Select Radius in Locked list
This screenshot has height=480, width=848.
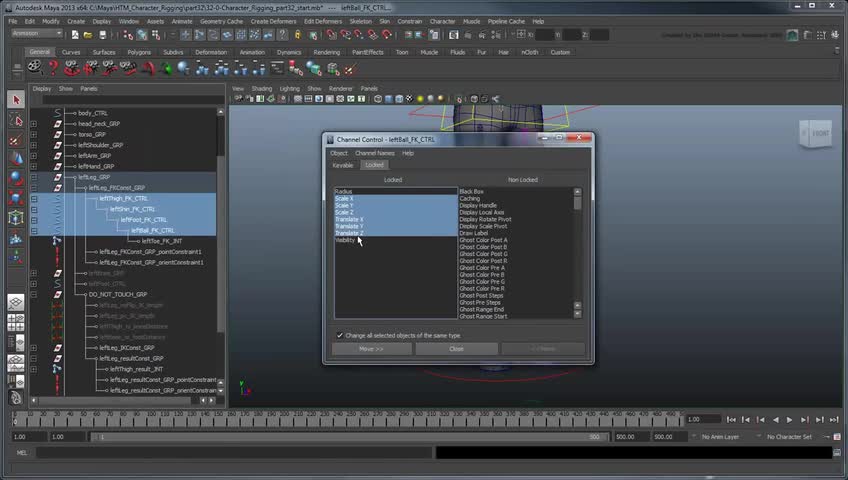[343, 191]
